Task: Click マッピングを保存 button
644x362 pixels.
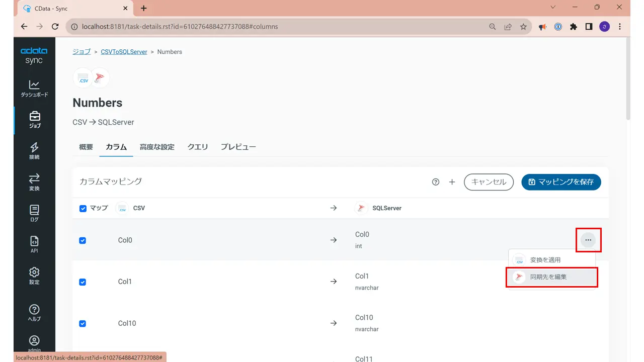Action: pyautogui.click(x=561, y=182)
